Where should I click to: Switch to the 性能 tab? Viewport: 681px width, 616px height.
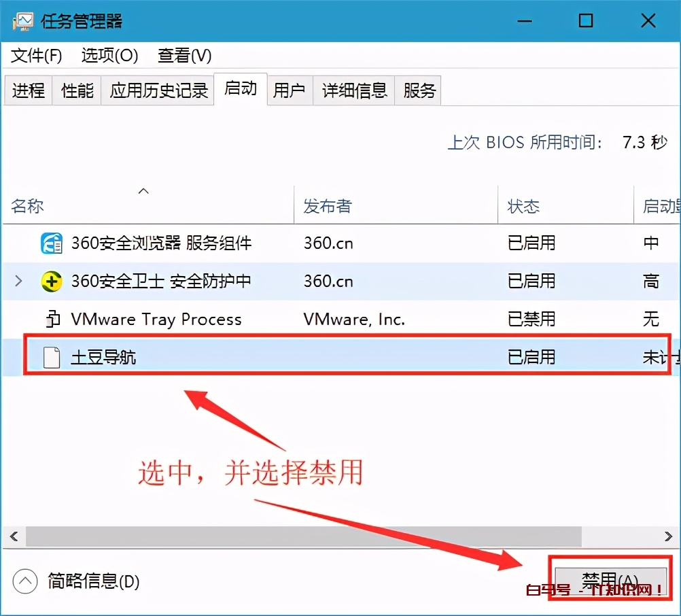76,90
